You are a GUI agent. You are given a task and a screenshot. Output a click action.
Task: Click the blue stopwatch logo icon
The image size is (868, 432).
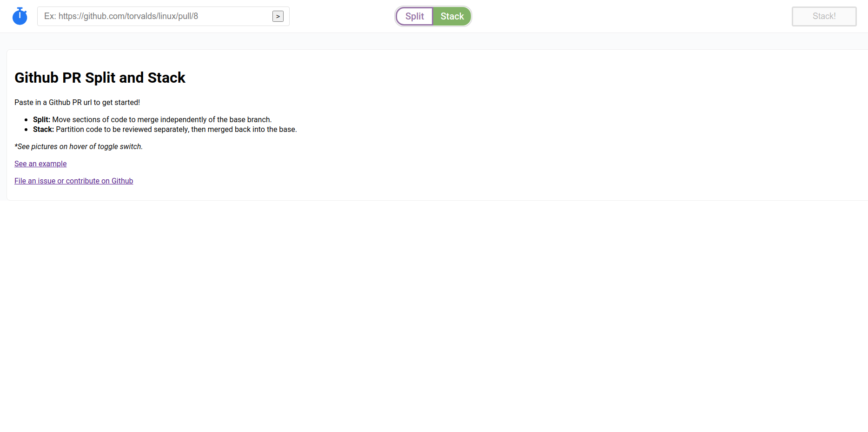click(20, 16)
